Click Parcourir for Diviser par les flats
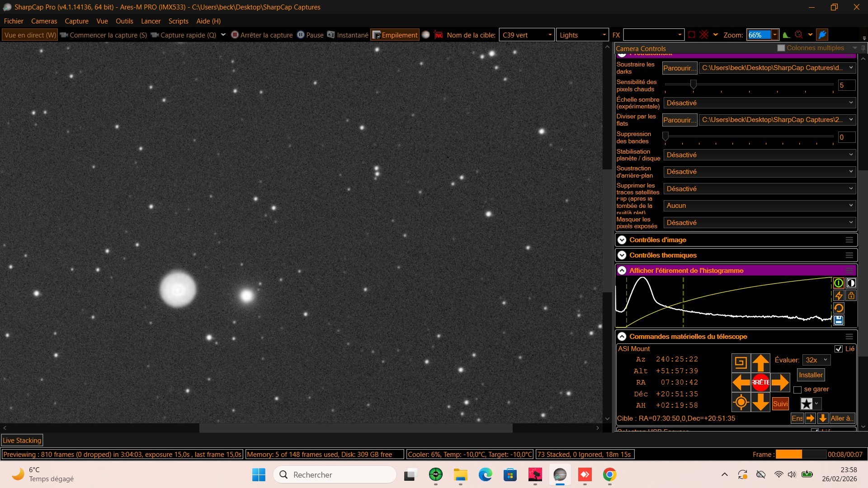 (x=679, y=120)
